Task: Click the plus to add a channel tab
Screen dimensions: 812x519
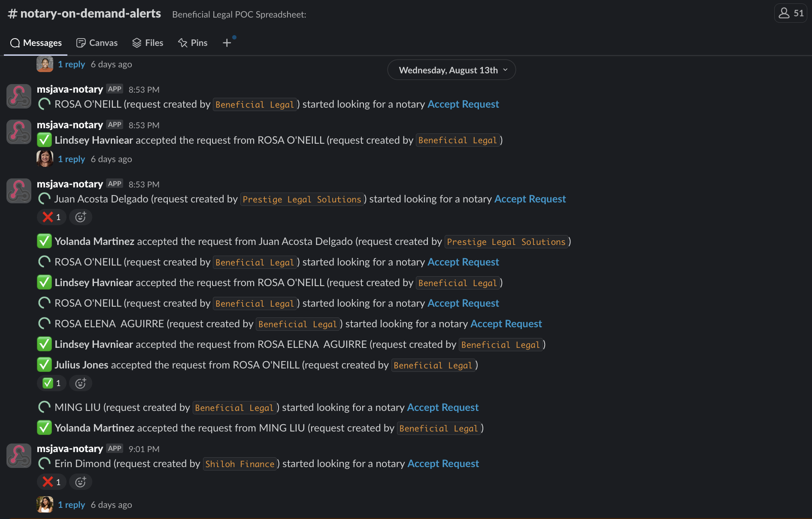Action: point(227,42)
